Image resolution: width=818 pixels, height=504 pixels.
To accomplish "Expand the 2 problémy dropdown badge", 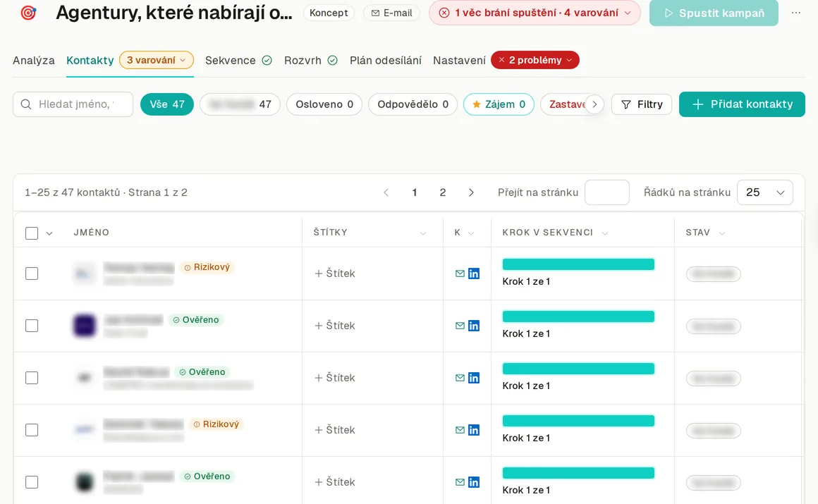I will pos(535,60).
